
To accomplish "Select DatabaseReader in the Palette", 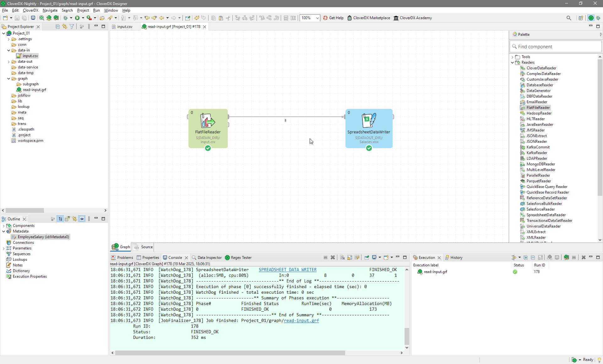I will point(540,85).
